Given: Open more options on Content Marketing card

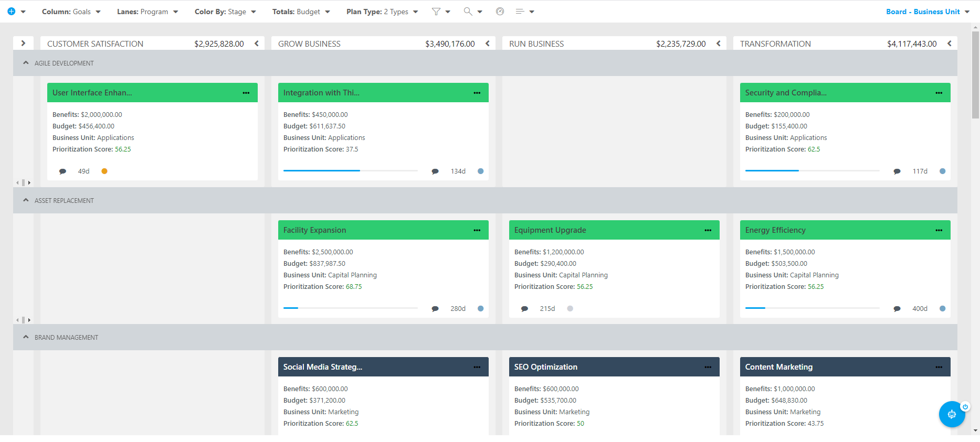Looking at the screenshot, I should 939,367.
